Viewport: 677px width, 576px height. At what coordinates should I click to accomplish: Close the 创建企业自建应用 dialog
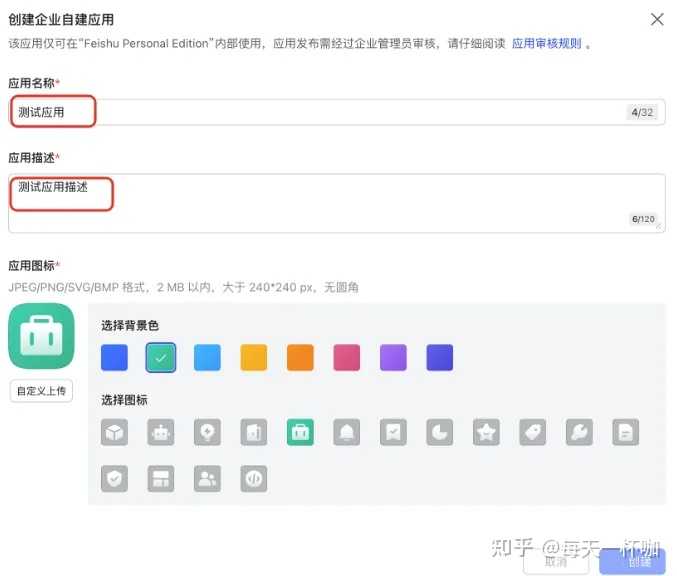(x=657, y=19)
